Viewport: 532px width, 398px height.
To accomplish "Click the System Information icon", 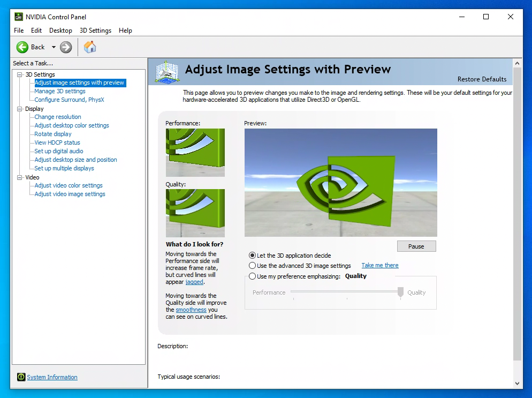I will (21, 377).
